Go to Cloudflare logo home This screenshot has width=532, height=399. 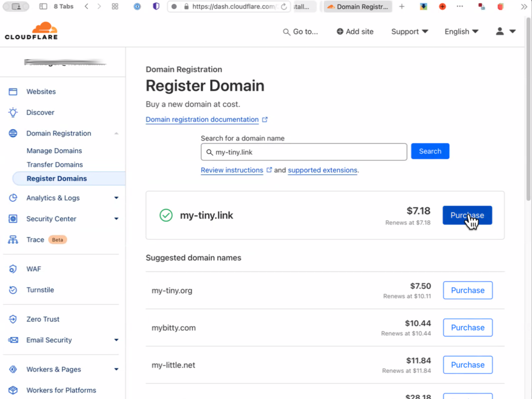pos(31,30)
